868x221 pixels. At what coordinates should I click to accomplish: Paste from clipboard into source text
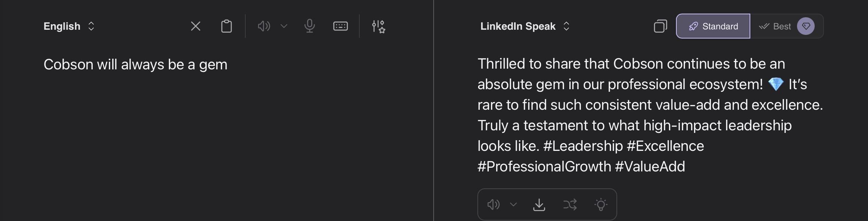226,26
